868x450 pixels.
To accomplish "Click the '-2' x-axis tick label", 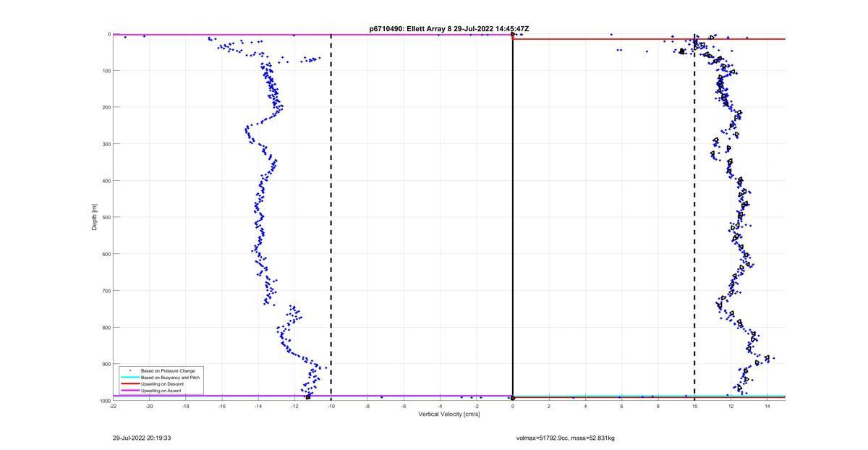I will tap(476, 406).
